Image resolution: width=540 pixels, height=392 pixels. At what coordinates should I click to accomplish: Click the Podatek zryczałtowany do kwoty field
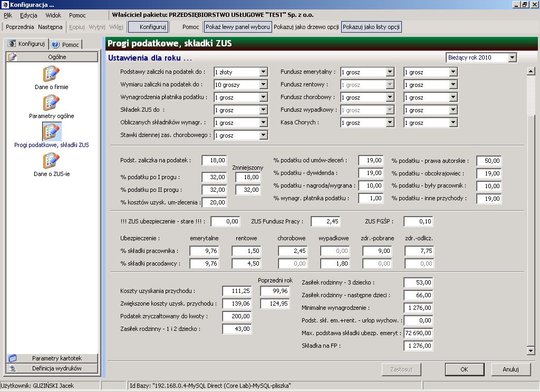237,316
